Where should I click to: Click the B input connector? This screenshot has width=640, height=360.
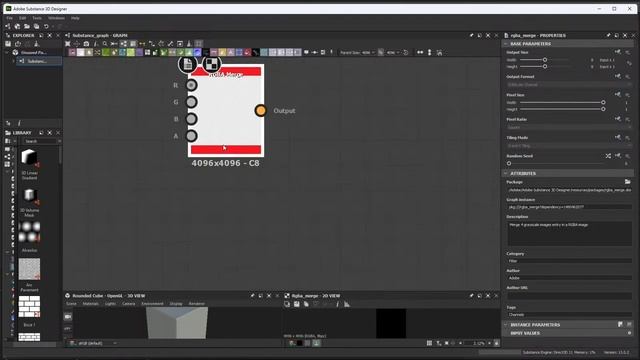[x=191, y=119]
